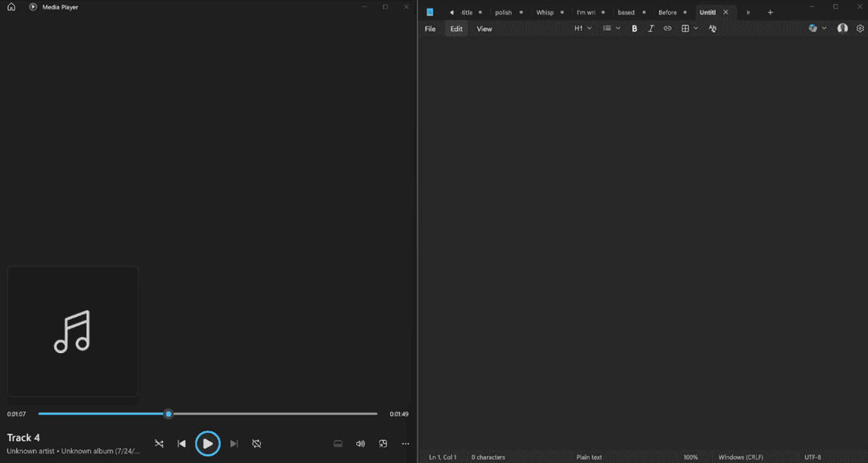Click the 100% zoom level
Screen dimensions: 868x463
(690, 457)
